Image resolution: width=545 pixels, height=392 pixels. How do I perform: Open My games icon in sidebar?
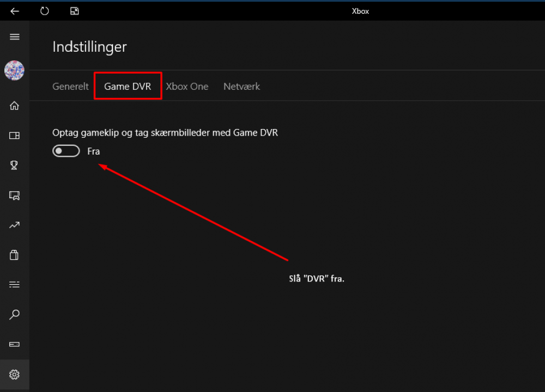14,136
